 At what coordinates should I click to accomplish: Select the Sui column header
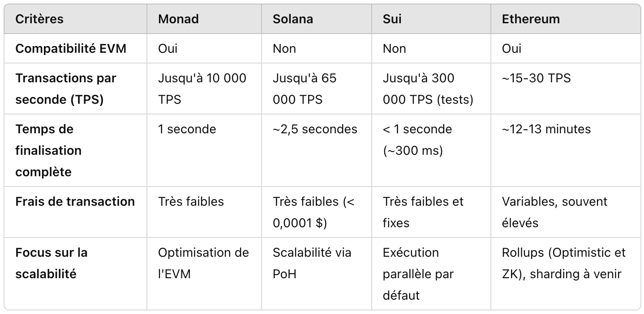point(392,19)
